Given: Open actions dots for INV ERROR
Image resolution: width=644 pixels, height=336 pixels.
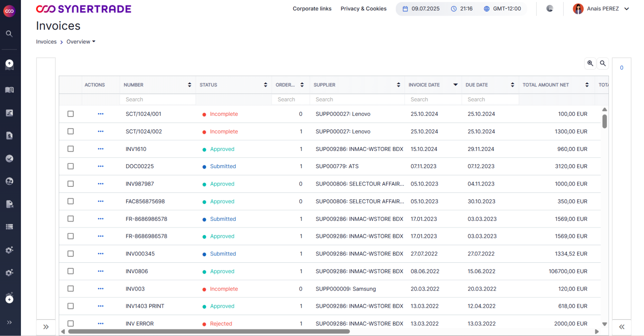Looking at the screenshot, I should point(101,324).
